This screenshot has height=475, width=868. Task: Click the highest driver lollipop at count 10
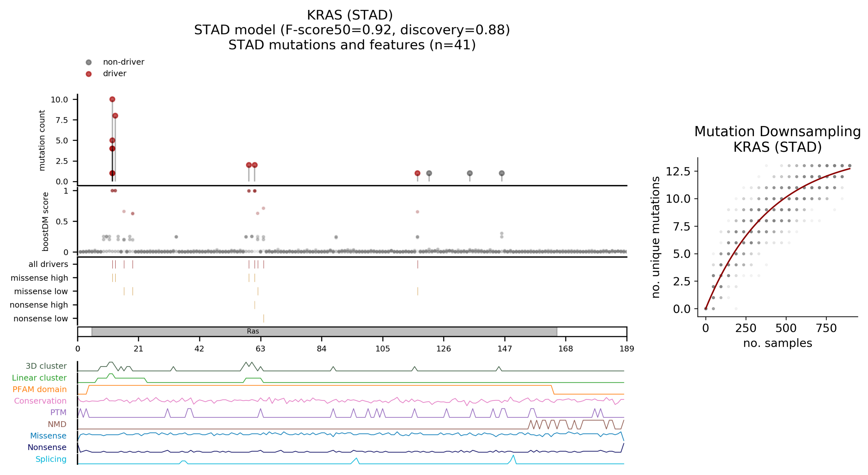tap(112, 99)
